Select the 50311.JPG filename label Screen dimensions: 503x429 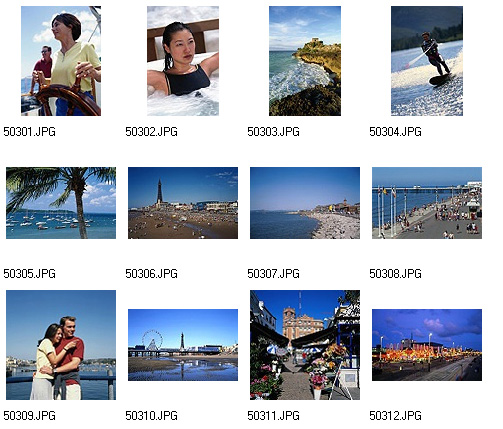[x=273, y=416]
